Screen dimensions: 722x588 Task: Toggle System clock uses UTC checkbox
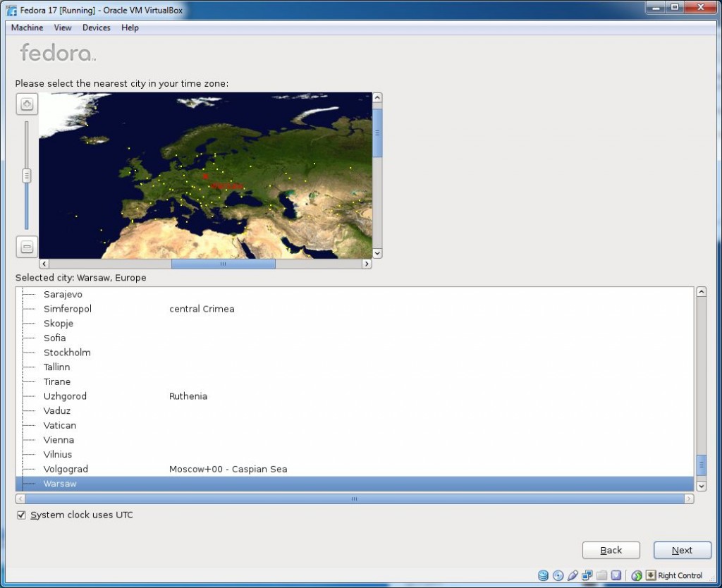21,515
